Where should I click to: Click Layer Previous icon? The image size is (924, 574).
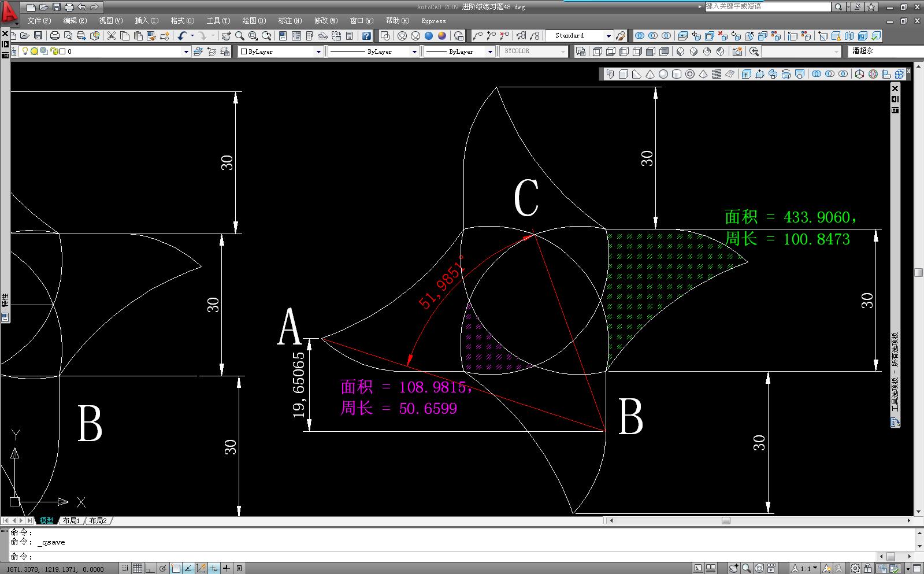(211, 51)
